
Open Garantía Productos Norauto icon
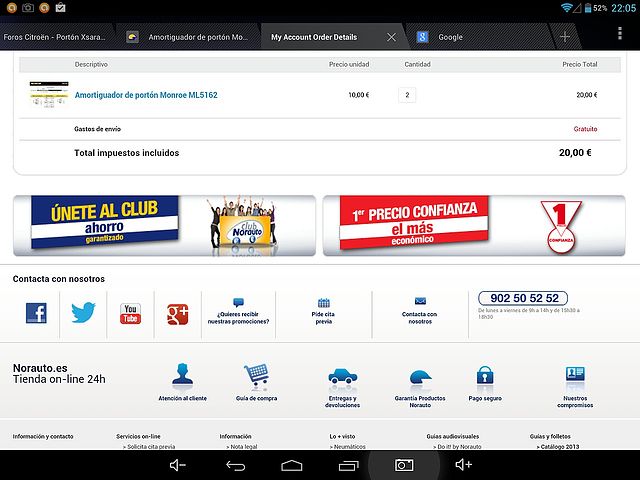coord(420,377)
